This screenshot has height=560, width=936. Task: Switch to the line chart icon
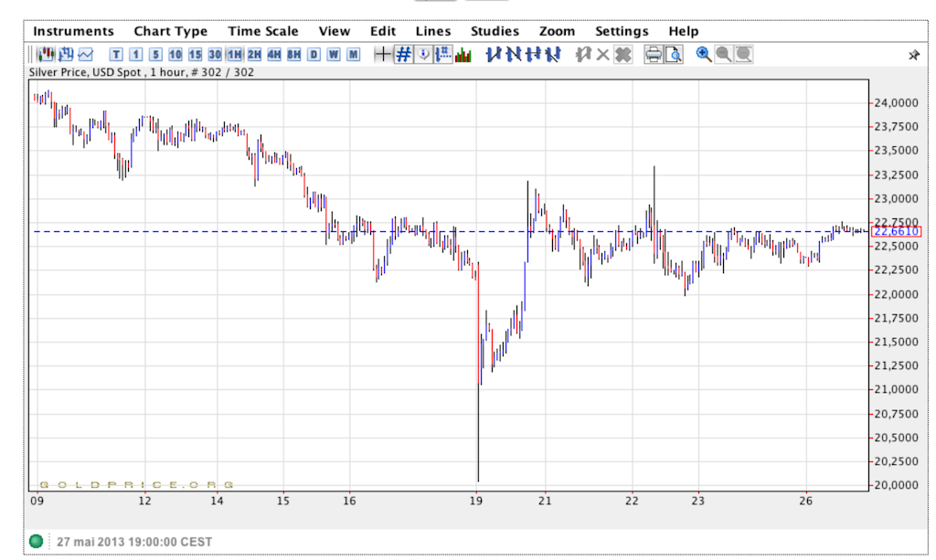pos(86,55)
